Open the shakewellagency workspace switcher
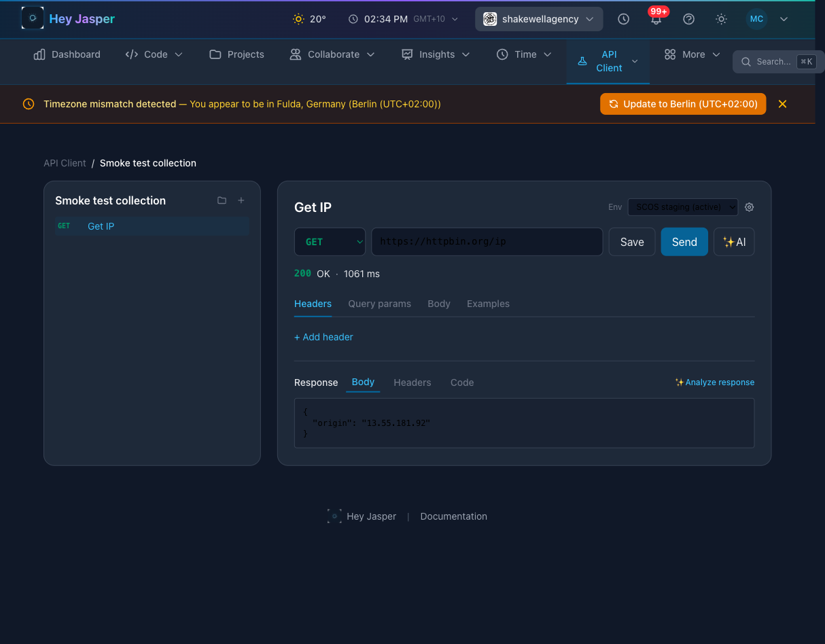Screen dimensions: 825x644 click(539, 19)
